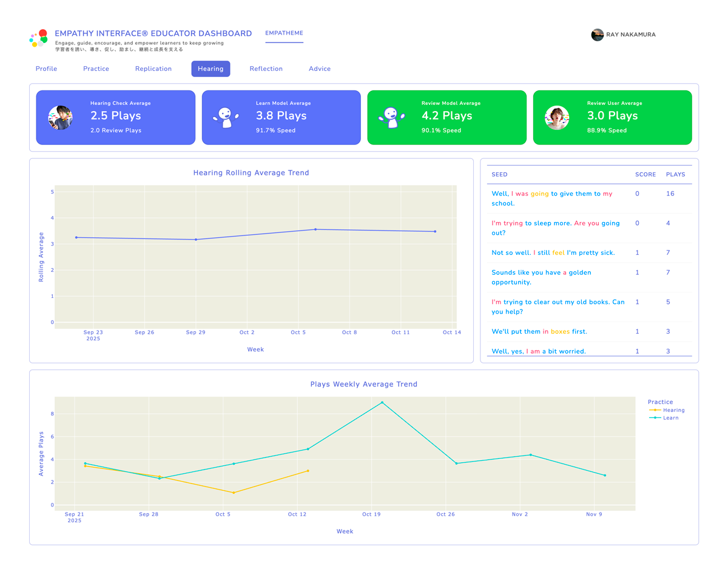Click the SEED column header

pyautogui.click(x=499, y=174)
